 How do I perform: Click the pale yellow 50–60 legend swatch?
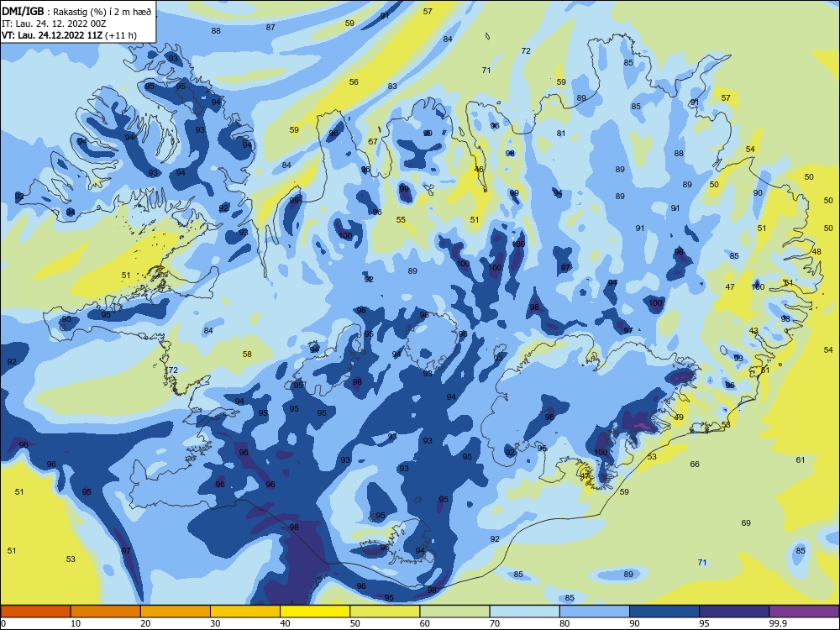[x=386, y=612]
